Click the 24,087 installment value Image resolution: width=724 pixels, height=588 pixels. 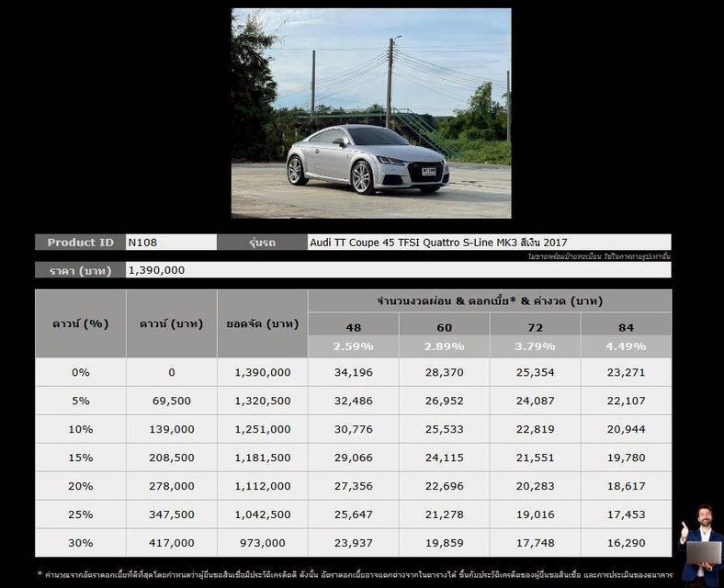(535, 401)
